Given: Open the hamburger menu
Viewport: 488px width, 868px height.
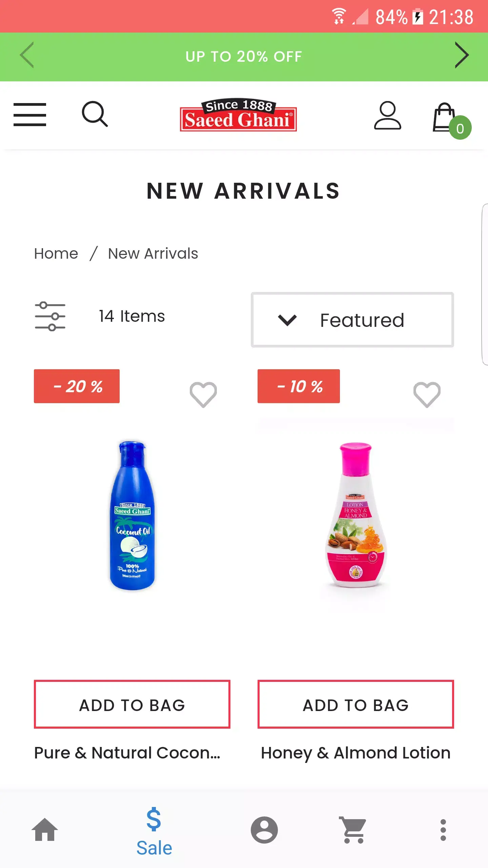Looking at the screenshot, I should point(30,115).
